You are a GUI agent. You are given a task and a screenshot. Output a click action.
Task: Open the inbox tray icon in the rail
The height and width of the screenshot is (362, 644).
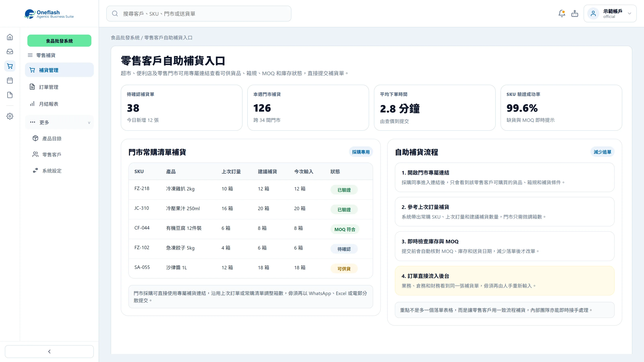pyautogui.click(x=10, y=51)
